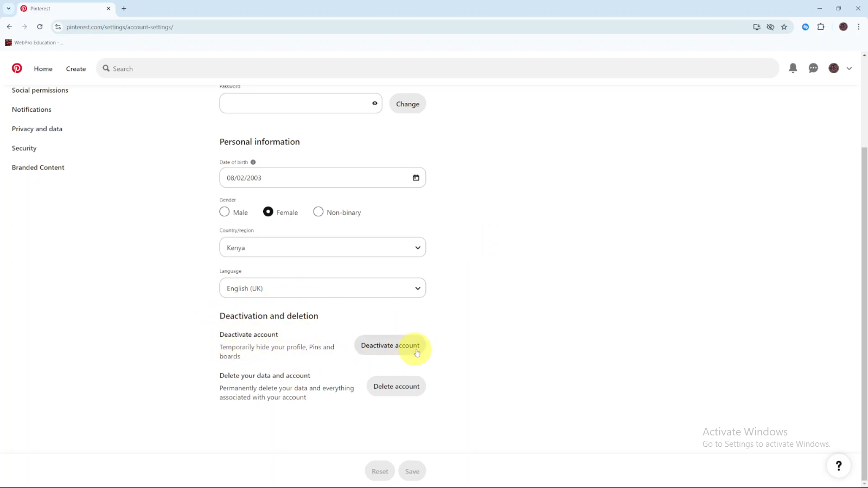Open notifications bell icon

[x=793, y=68]
